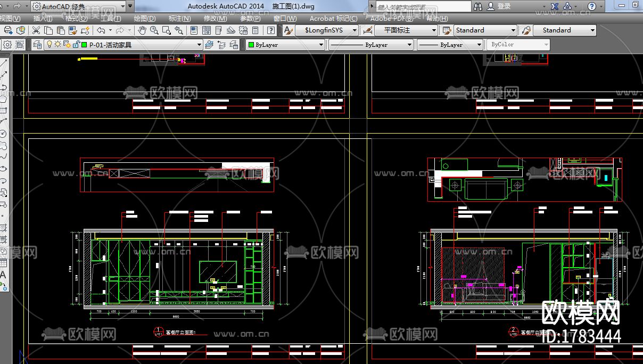Open the 修改(M) menu
Viewport: 643px width, 364px height.
(x=215, y=18)
